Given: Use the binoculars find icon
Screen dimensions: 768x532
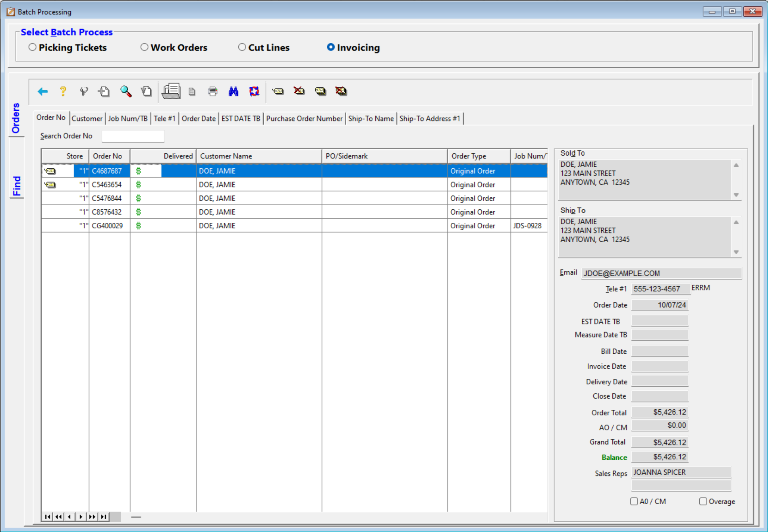Looking at the screenshot, I should click(x=233, y=91).
